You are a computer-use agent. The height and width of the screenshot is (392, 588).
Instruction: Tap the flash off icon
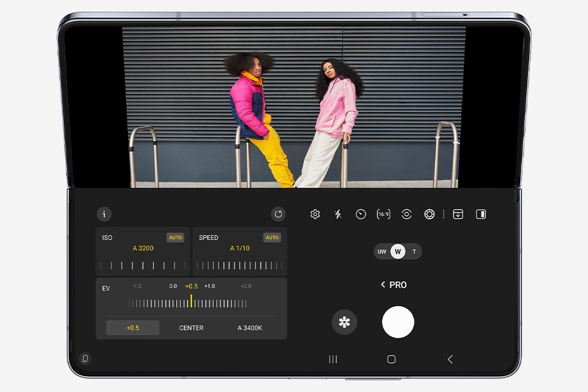pyautogui.click(x=338, y=214)
